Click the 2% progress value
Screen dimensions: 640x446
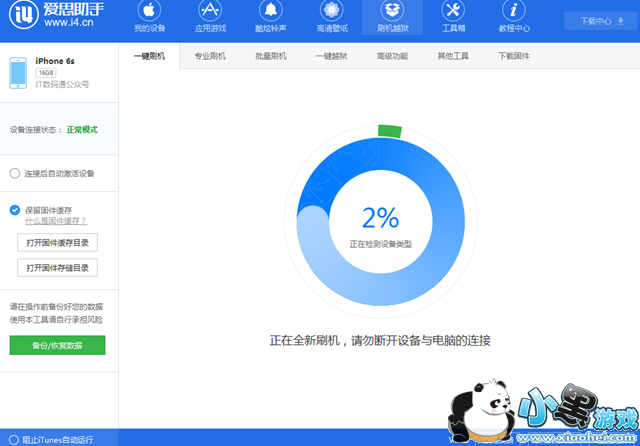pyautogui.click(x=380, y=217)
